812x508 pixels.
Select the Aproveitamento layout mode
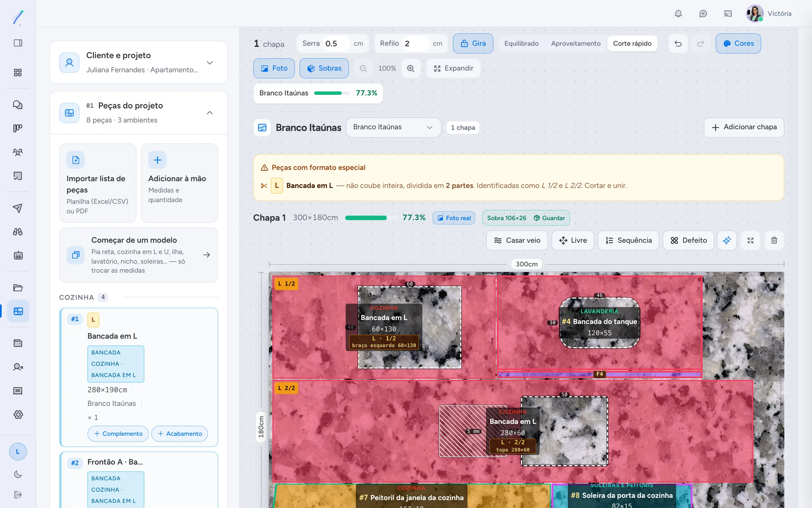pyautogui.click(x=576, y=43)
